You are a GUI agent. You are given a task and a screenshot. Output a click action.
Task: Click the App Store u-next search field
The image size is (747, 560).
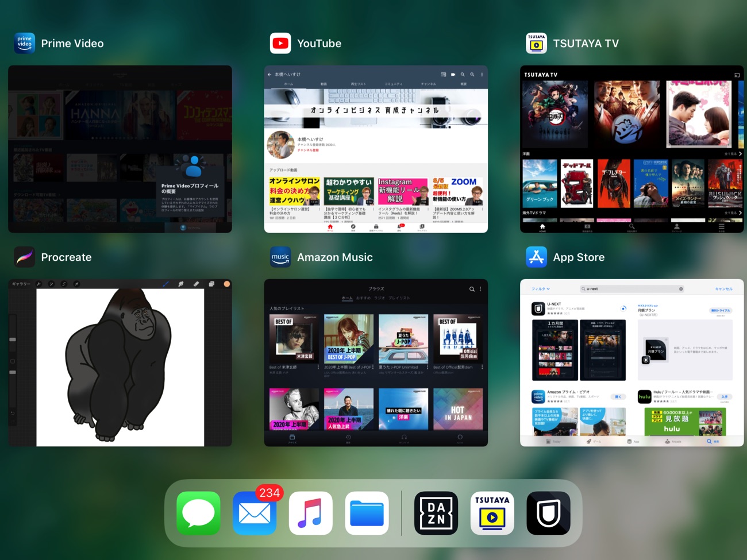632,289
